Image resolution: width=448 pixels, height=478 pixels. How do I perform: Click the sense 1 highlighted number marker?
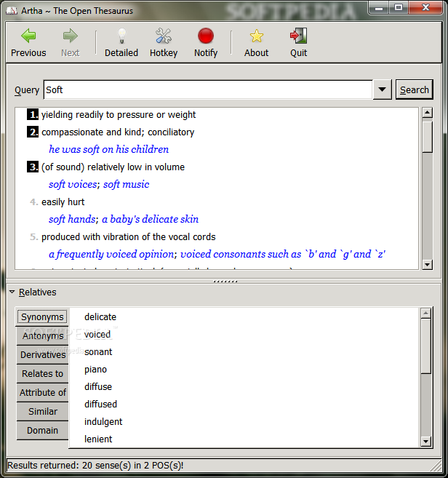coord(33,115)
